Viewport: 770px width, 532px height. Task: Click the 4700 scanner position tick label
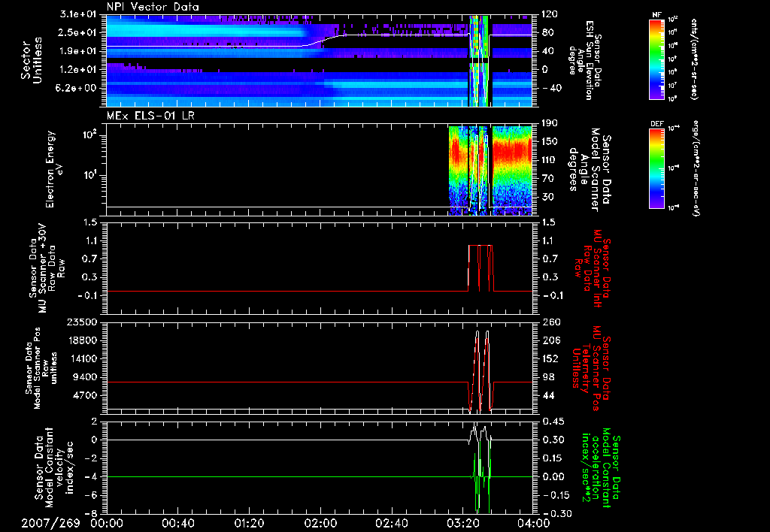coord(84,395)
